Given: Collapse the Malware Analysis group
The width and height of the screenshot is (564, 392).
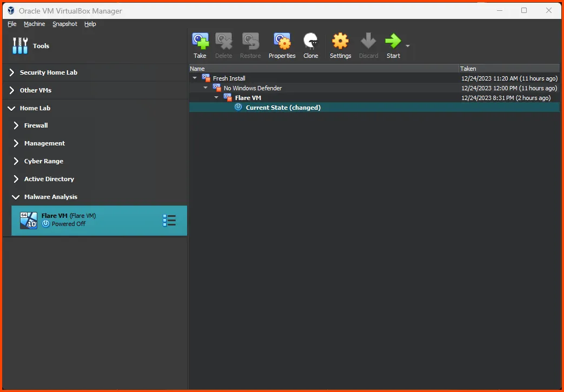Looking at the screenshot, I should (16, 197).
